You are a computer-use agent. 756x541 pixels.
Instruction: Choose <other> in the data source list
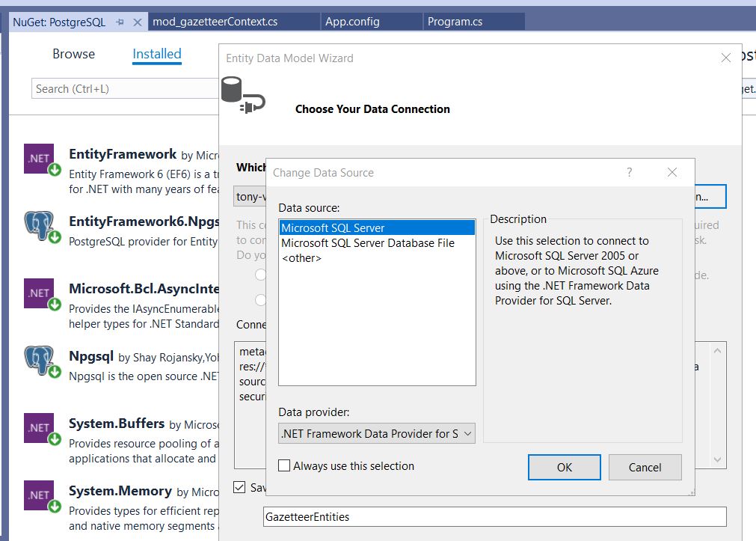pos(302,258)
